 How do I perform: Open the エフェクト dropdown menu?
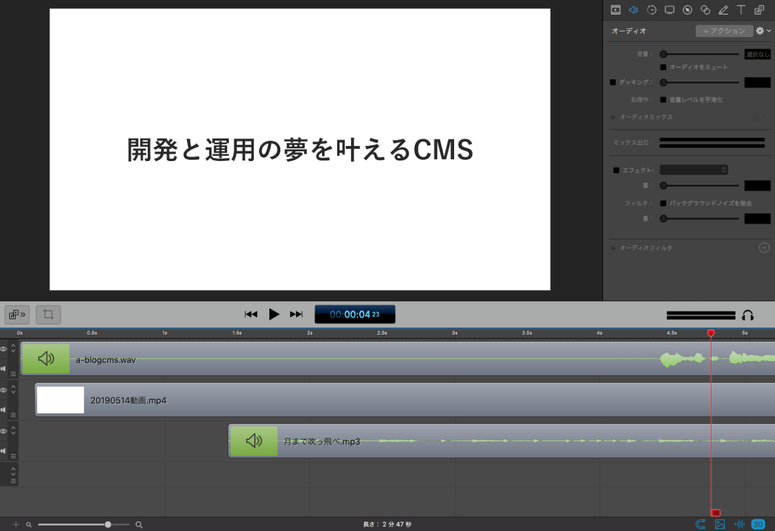(693, 170)
